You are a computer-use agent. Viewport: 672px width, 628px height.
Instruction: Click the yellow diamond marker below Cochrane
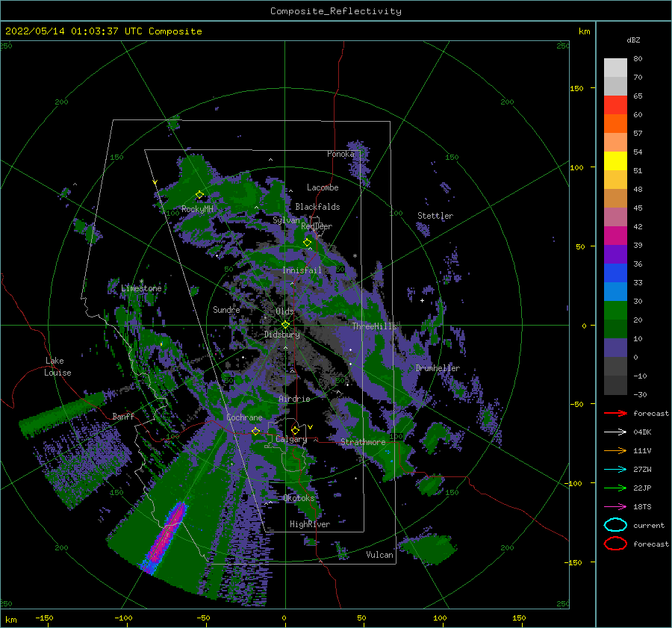coord(255,431)
